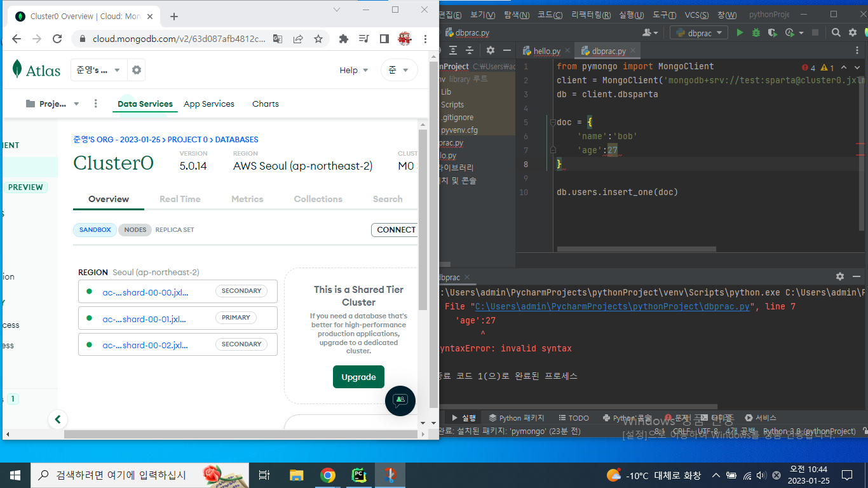This screenshot has width=868, height=488.
Task: Run the dbprac configuration in PyCharm
Action: [740, 32]
